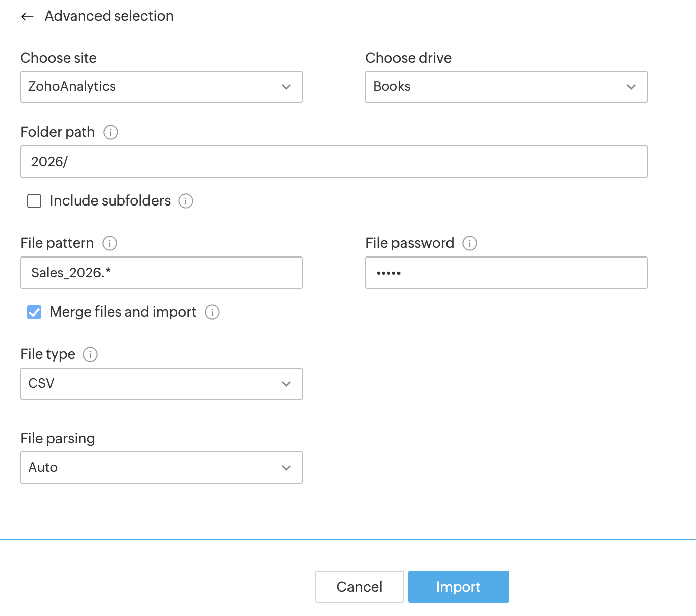Click the Advanced selection heading text

pos(109,16)
